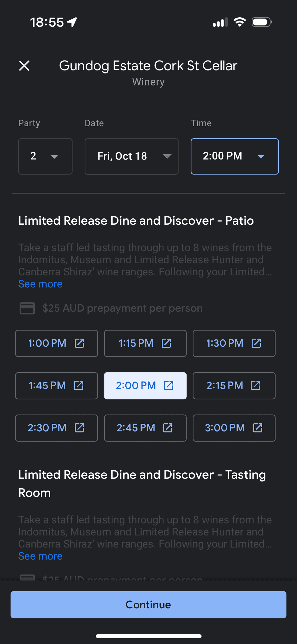
Task: Expand the 2:00 PM time dropdown
Action: point(234,156)
